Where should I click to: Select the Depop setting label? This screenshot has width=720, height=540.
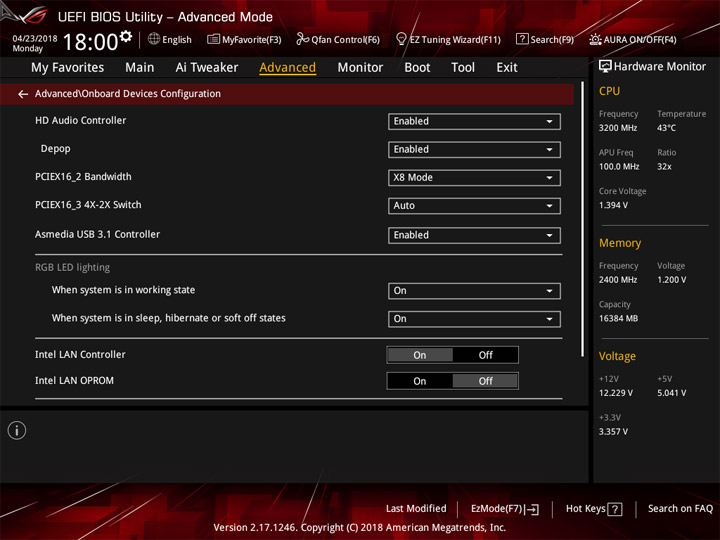(56, 149)
